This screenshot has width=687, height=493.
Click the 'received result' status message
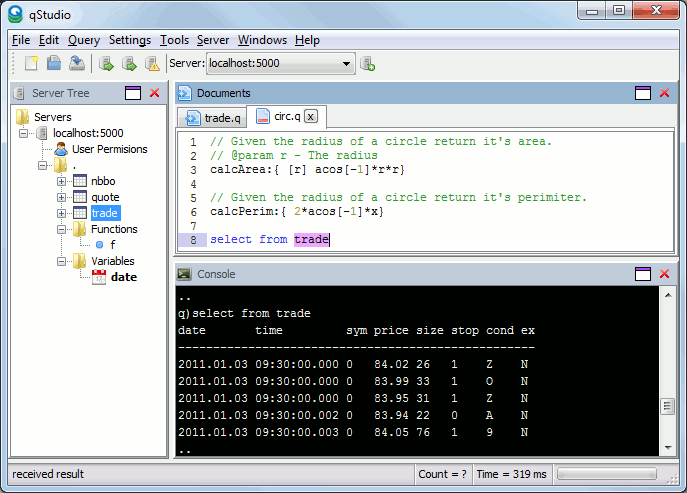click(48, 474)
